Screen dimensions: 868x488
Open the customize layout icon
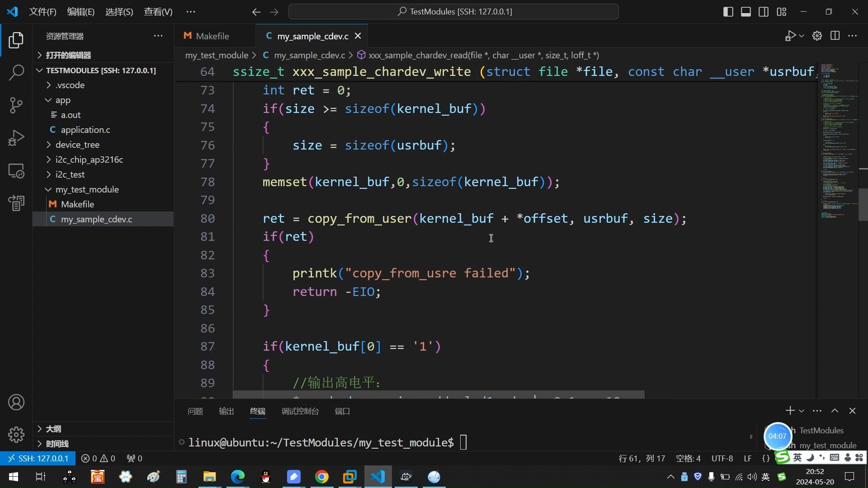point(782,12)
